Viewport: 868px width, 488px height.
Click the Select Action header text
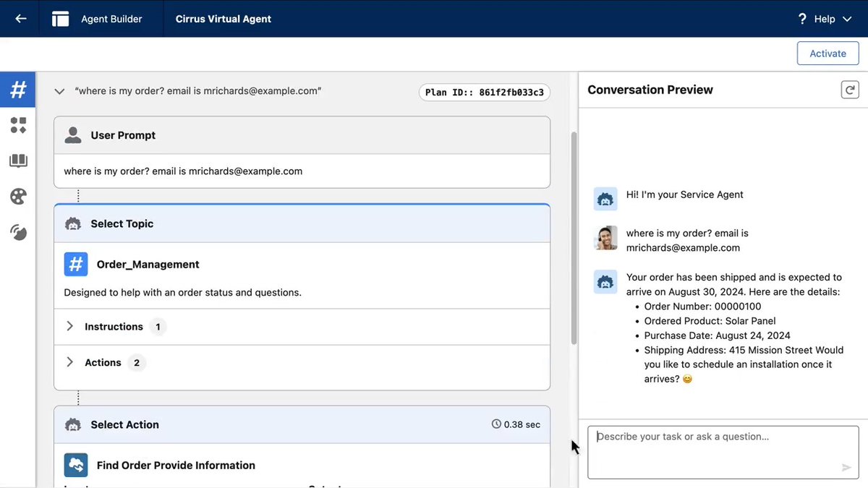124,425
